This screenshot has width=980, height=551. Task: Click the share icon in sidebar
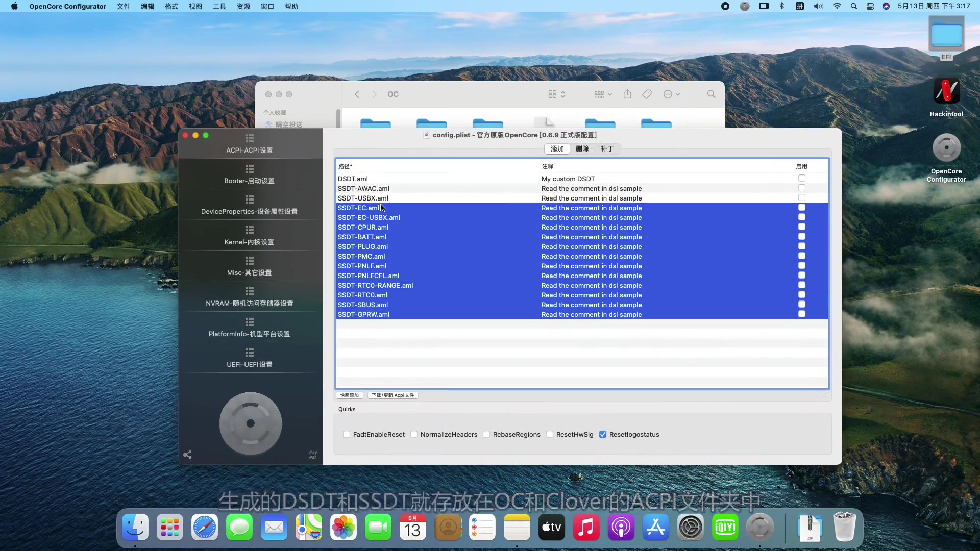click(187, 455)
